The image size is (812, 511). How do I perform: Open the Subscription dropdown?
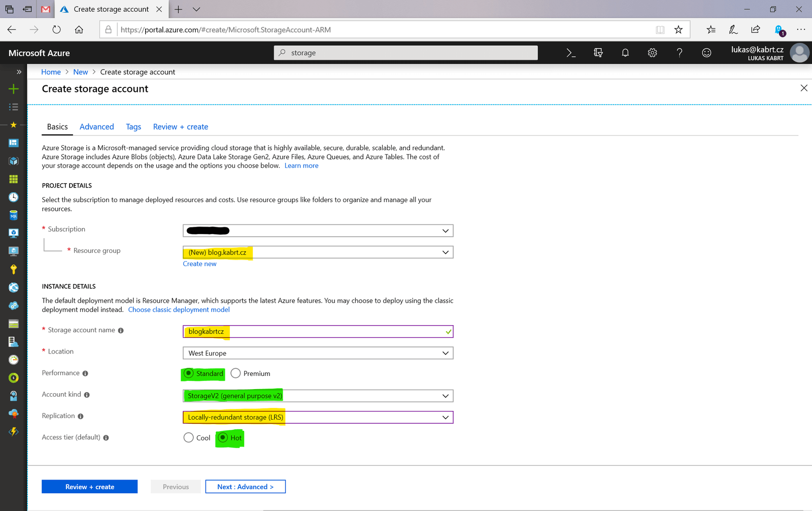(x=318, y=231)
